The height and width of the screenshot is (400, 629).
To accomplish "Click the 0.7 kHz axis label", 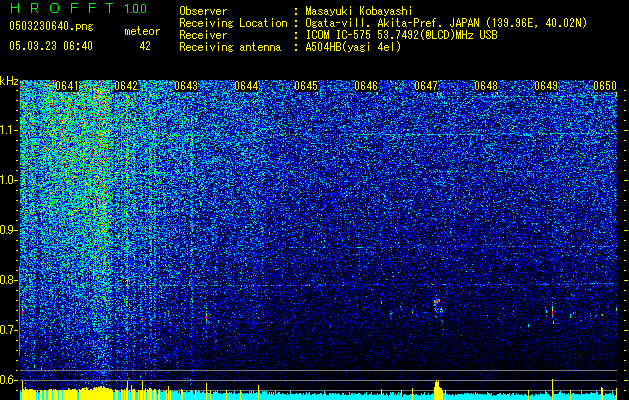I will coord(9,330).
